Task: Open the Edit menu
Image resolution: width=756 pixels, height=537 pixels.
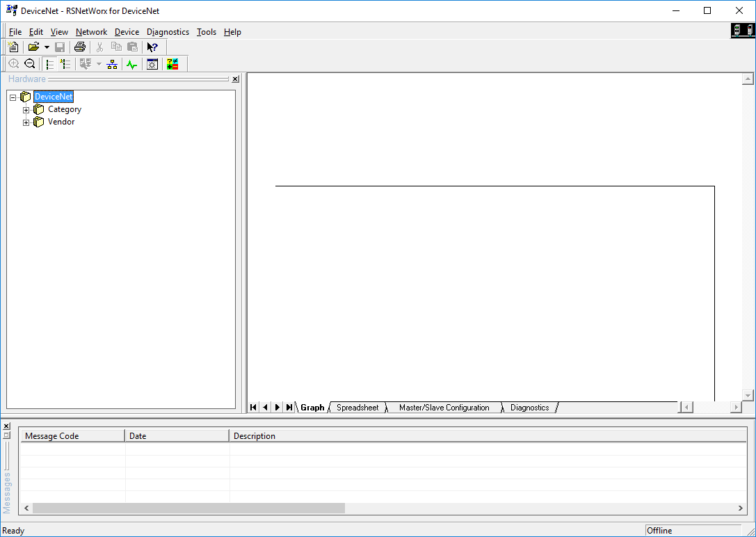Action: pyautogui.click(x=36, y=32)
